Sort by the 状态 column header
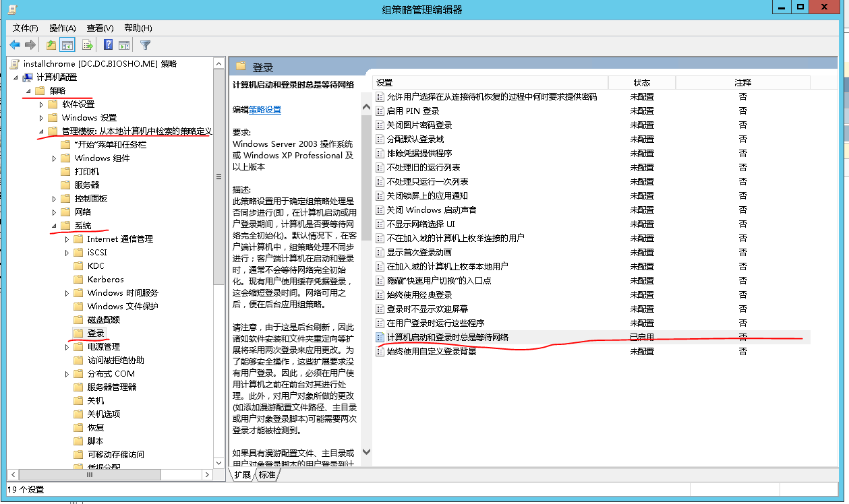The width and height of the screenshot is (849, 504). 641,82
